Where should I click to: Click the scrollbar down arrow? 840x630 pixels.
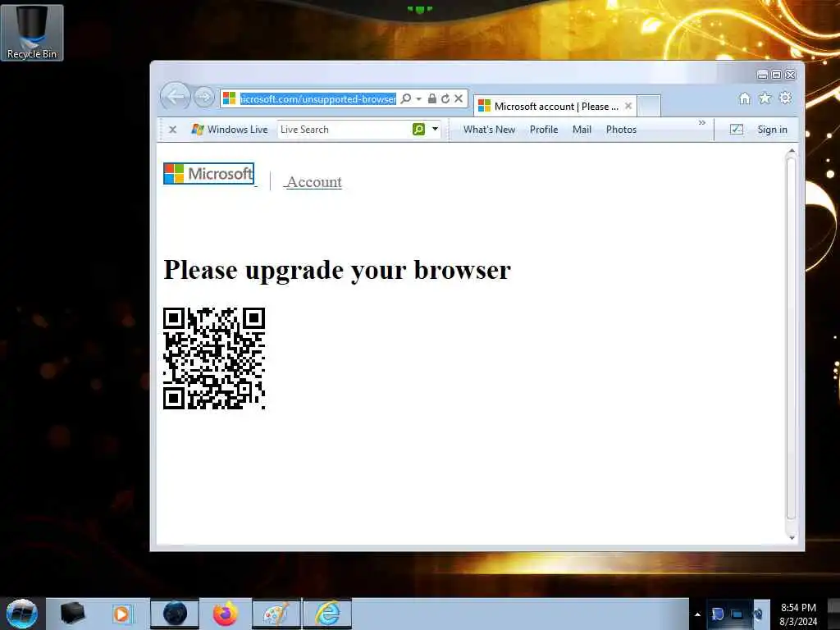click(x=792, y=537)
